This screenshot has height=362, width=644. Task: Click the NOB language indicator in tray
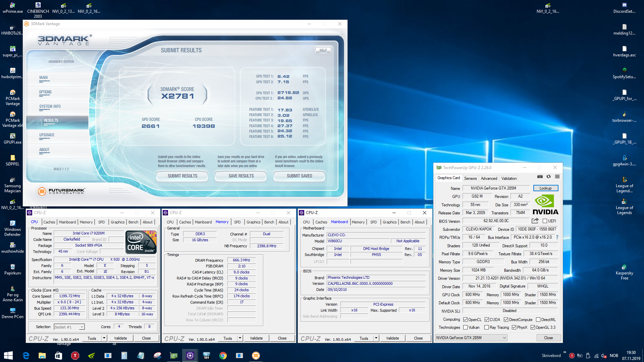(614, 355)
